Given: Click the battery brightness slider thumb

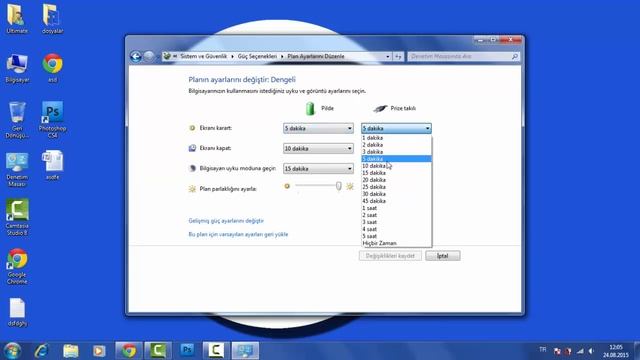Looking at the screenshot, I should (338, 186).
